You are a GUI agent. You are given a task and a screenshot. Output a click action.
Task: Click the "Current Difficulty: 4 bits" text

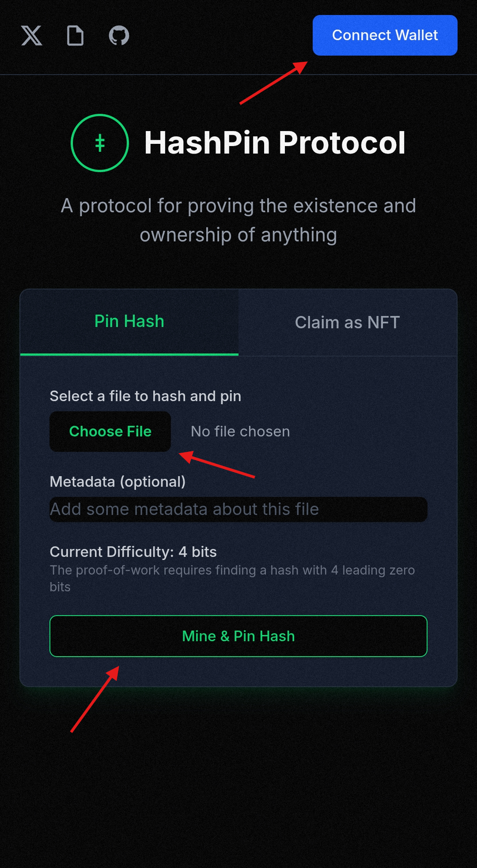133,552
